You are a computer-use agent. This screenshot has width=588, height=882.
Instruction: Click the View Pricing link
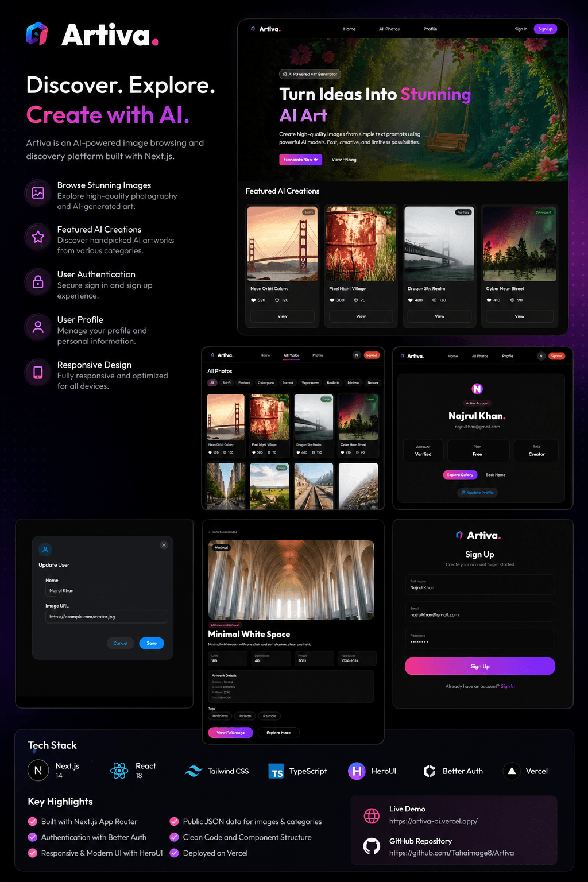[344, 160]
